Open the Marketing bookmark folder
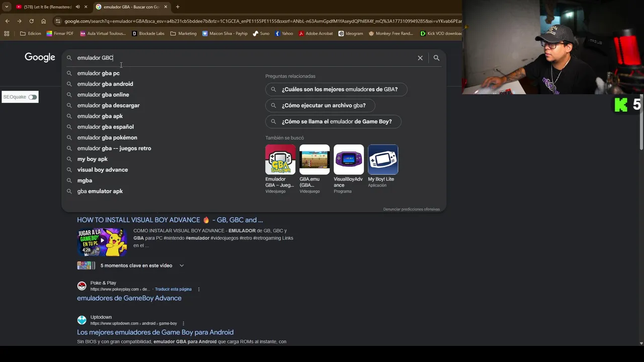This screenshot has height=362, width=644. tap(183, 34)
